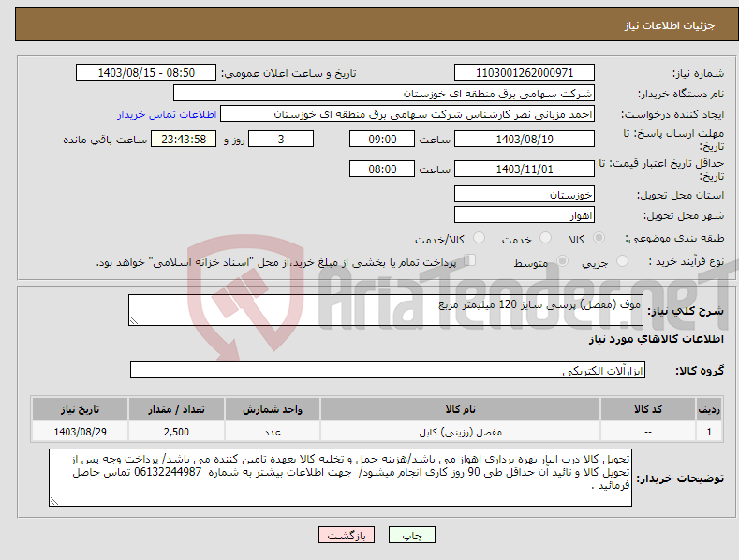Select the خدمت radio button
739x560 pixels.
click(x=545, y=238)
